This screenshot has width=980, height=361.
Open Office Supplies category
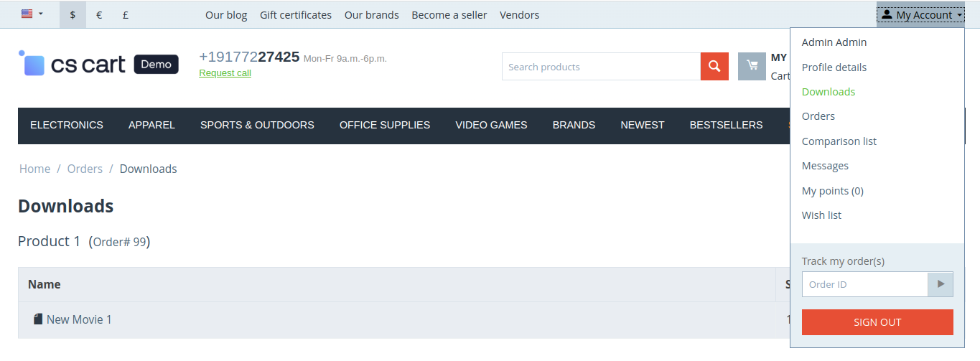pos(385,126)
